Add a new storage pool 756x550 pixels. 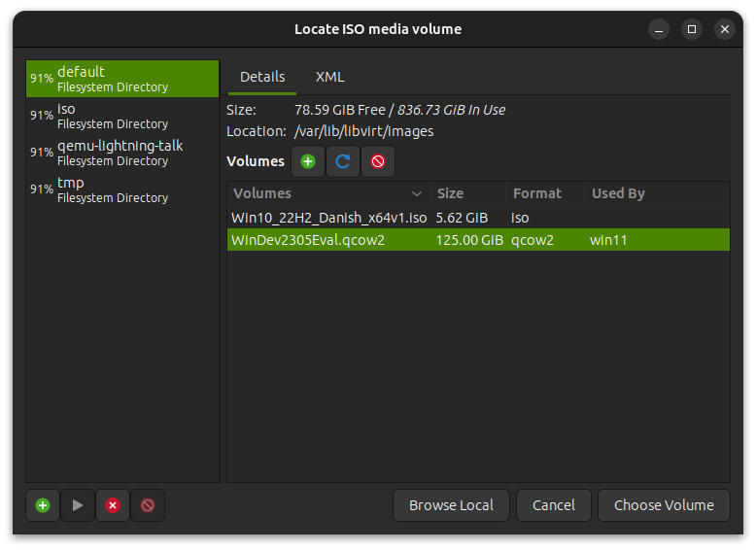point(43,505)
